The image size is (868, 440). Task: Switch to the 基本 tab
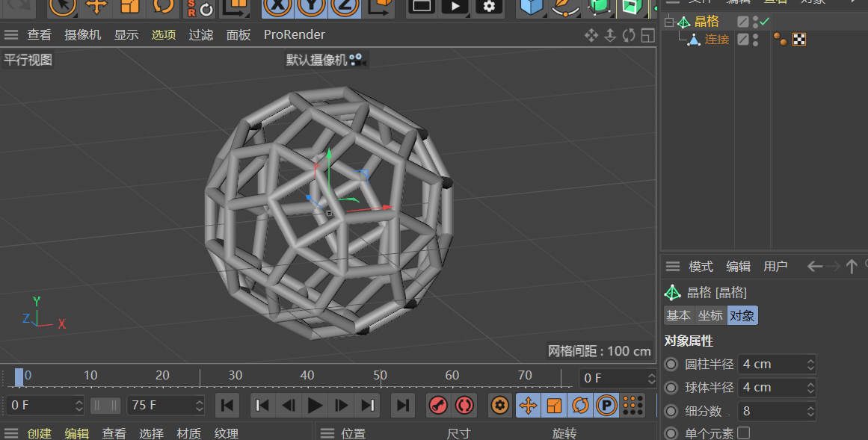tap(679, 315)
